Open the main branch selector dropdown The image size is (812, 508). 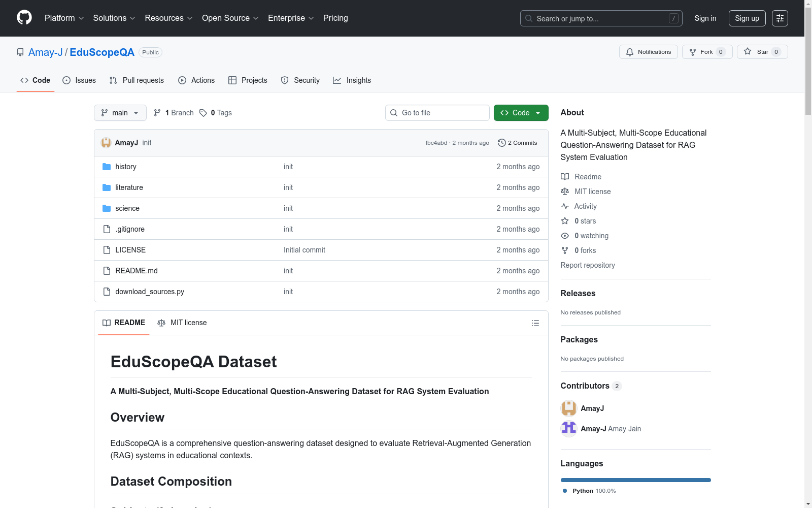coord(120,113)
